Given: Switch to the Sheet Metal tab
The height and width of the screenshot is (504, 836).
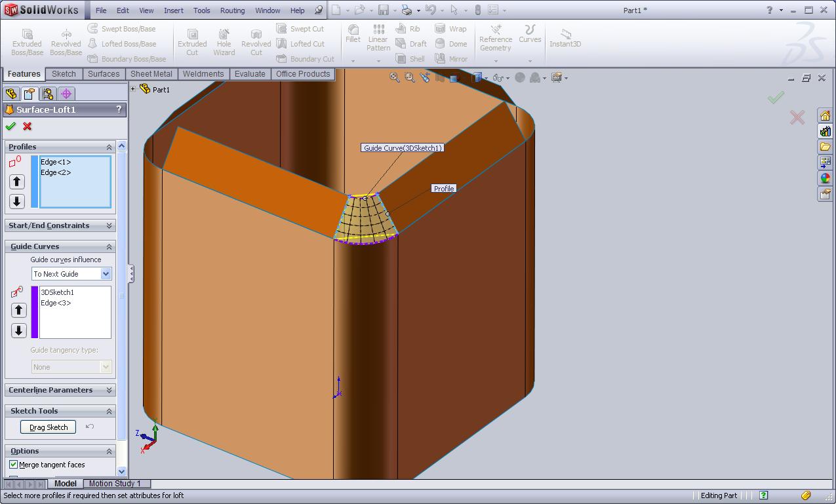Looking at the screenshot, I should click(151, 74).
